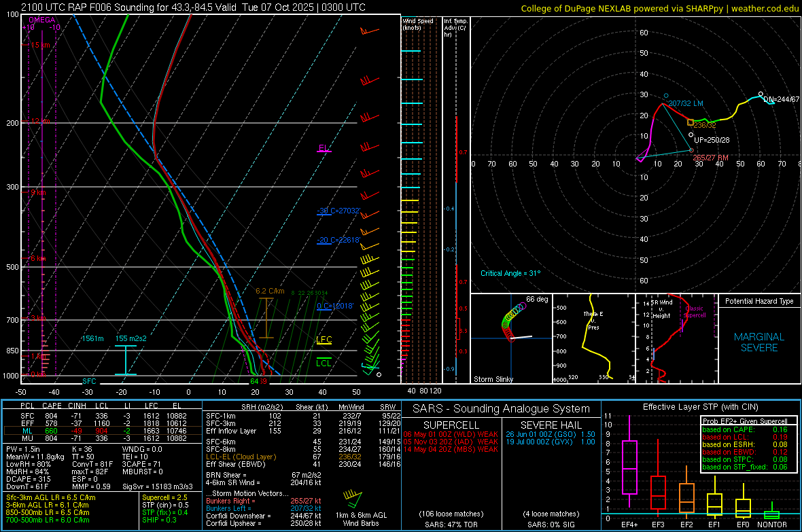Click the DN=244/67 downshear label
This screenshot has width=802, height=532.
pyautogui.click(x=781, y=99)
